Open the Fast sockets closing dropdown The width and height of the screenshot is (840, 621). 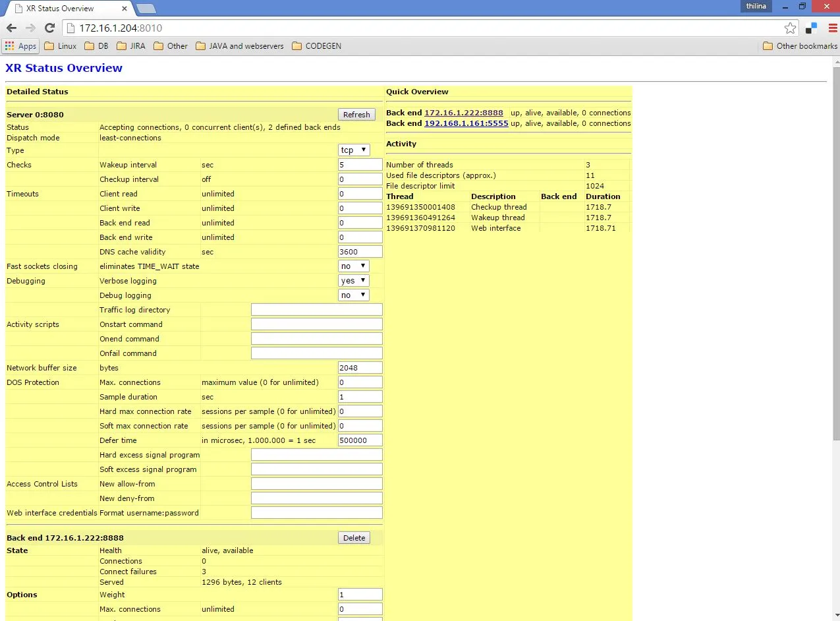click(354, 266)
